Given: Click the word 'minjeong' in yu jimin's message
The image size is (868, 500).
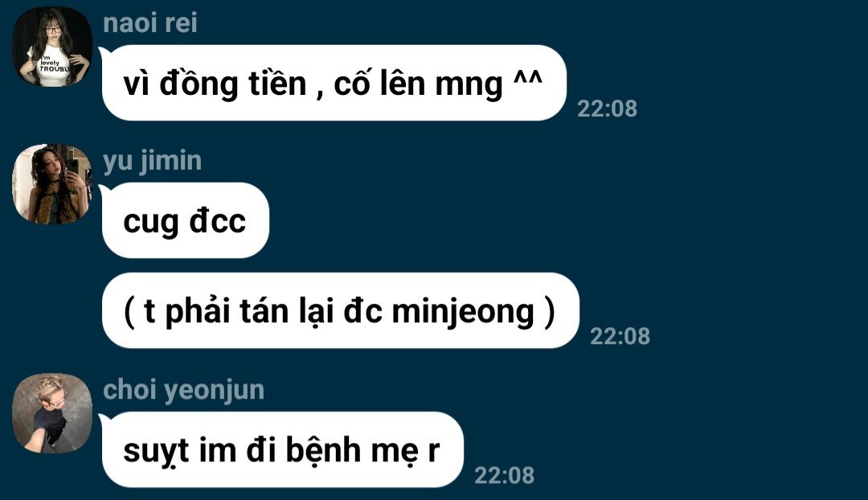Looking at the screenshot, I should [463, 312].
